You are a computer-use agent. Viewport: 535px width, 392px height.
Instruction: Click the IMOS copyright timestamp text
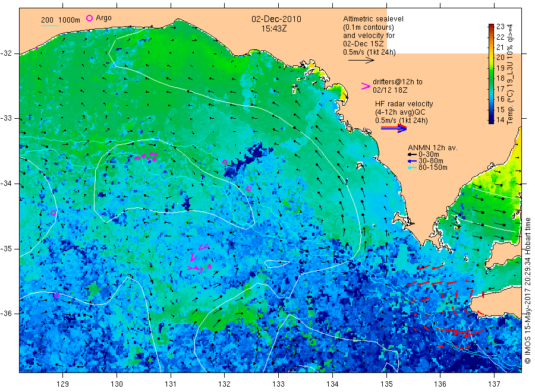527,290
